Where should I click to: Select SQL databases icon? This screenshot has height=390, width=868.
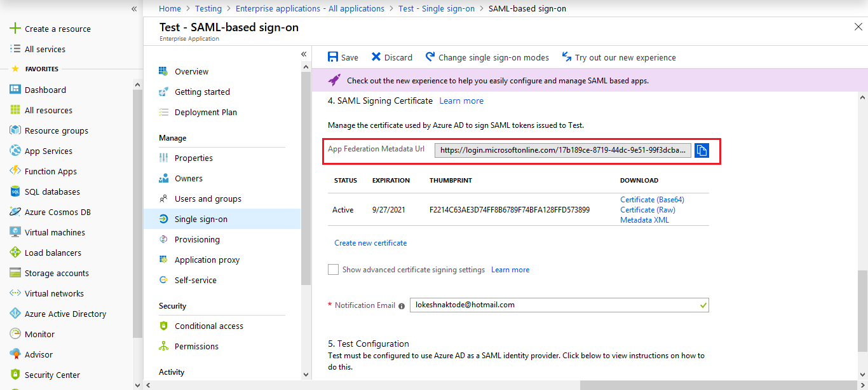pos(14,191)
